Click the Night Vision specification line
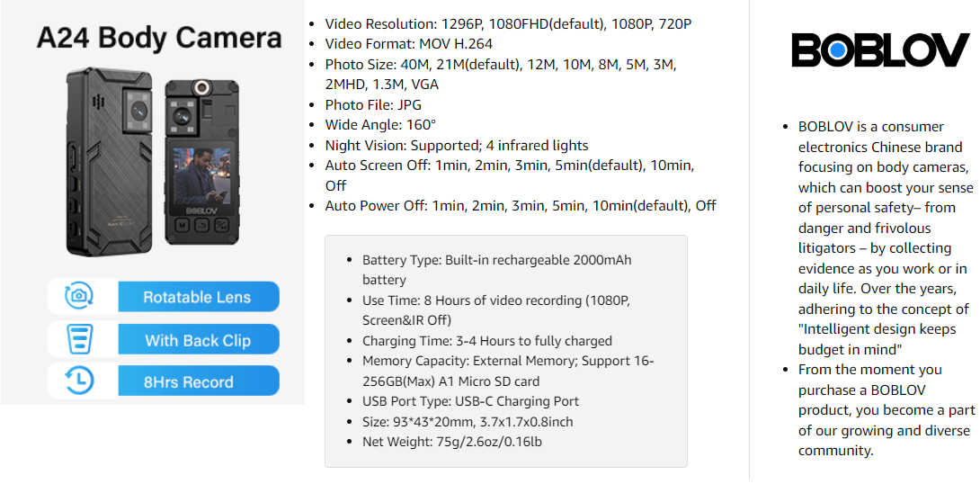 tap(457, 145)
